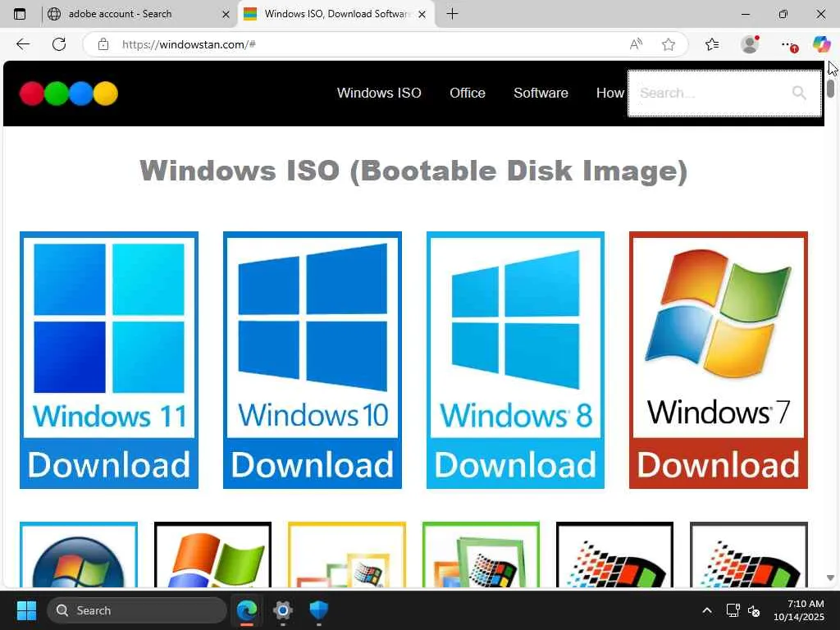Select the Windows ISO, Download Software tab
The image size is (840, 630).
(x=336, y=14)
